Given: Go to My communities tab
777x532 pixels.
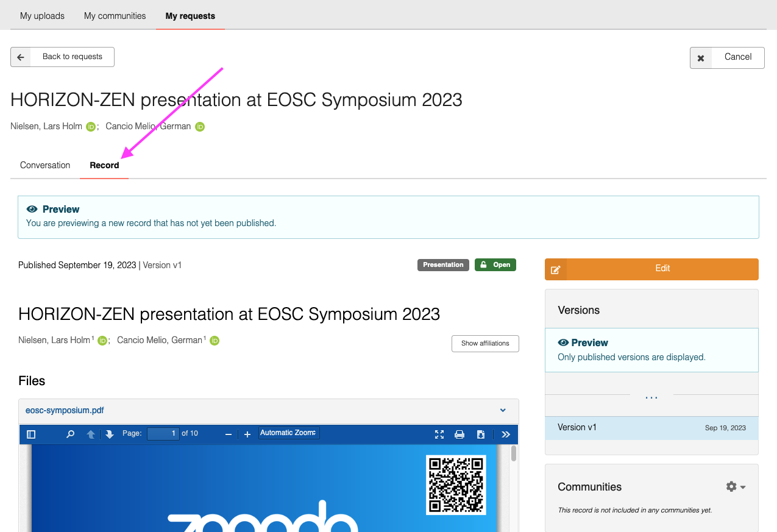Looking at the screenshot, I should coord(115,16).
